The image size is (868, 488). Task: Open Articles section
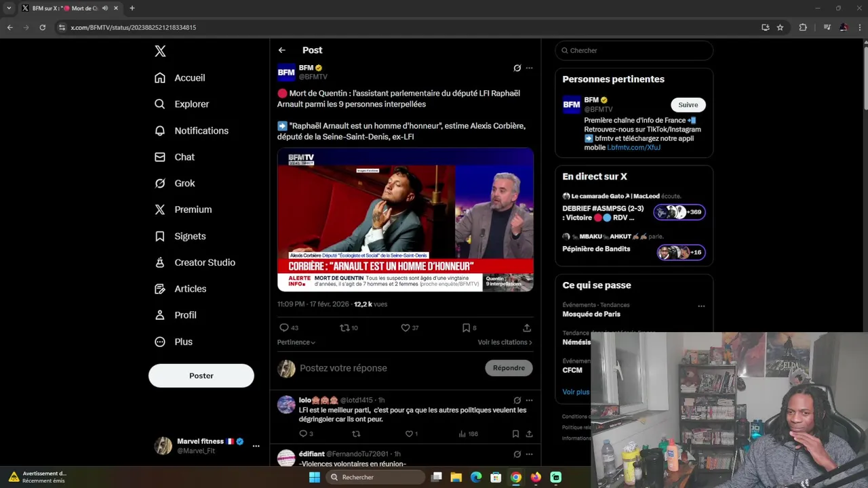point(180,289)
